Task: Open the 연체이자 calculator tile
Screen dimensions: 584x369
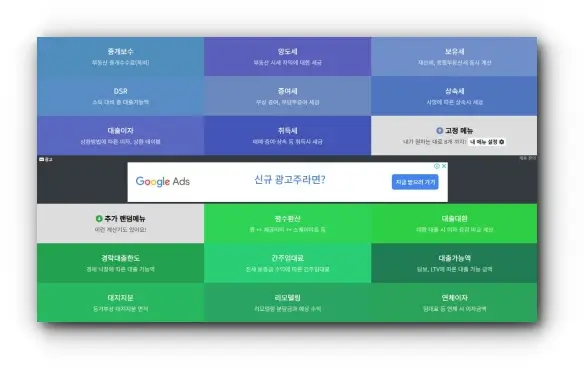Action: pos(454,302)
